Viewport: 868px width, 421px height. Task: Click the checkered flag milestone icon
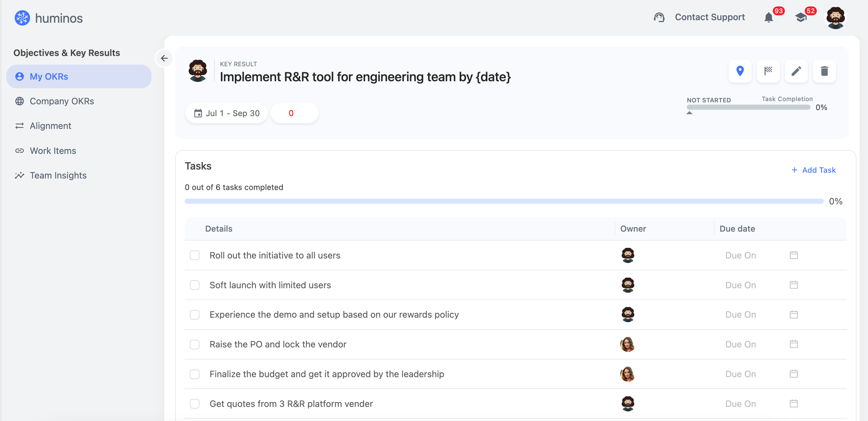point(768,71)
